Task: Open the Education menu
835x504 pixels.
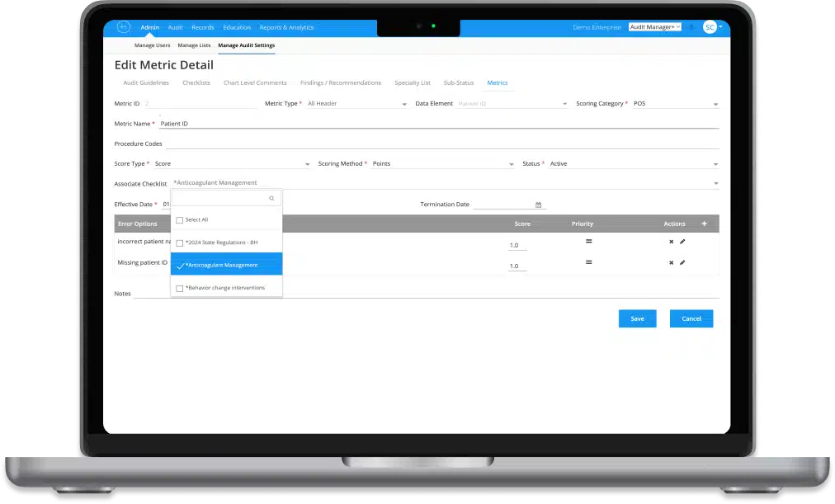Action: (x=237, y=27)
